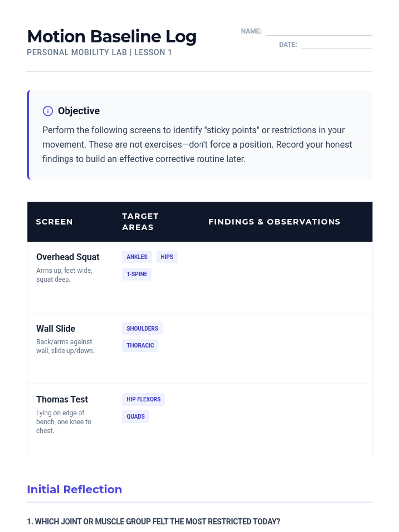Click the FINDINGS & OBSERVATIONS column header

tap(274, 222)
